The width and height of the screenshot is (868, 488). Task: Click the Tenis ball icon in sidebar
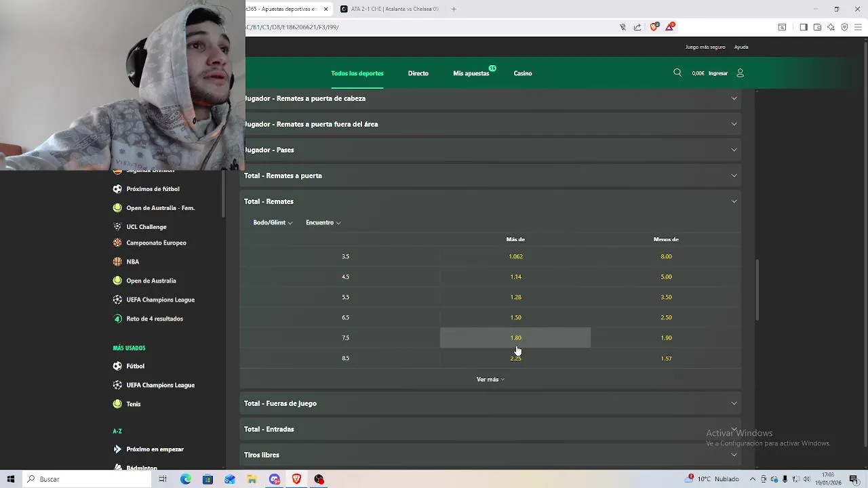coord(117,404)
